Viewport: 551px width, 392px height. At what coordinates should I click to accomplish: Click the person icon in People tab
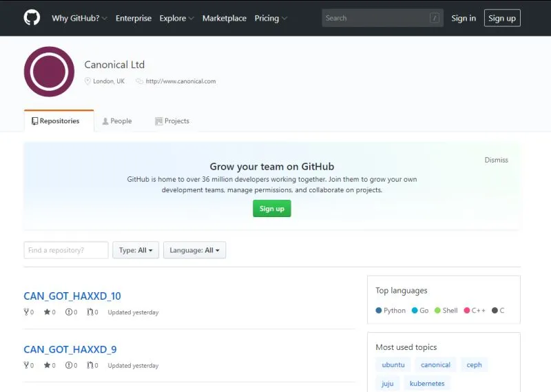[x=105, y=121]
